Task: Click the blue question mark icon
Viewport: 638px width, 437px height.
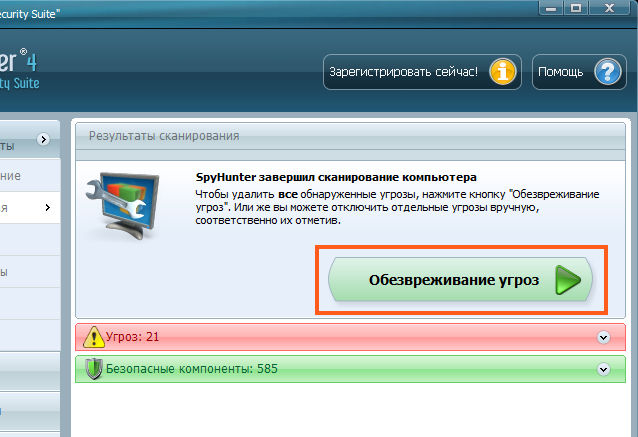Action: point(607,72)
